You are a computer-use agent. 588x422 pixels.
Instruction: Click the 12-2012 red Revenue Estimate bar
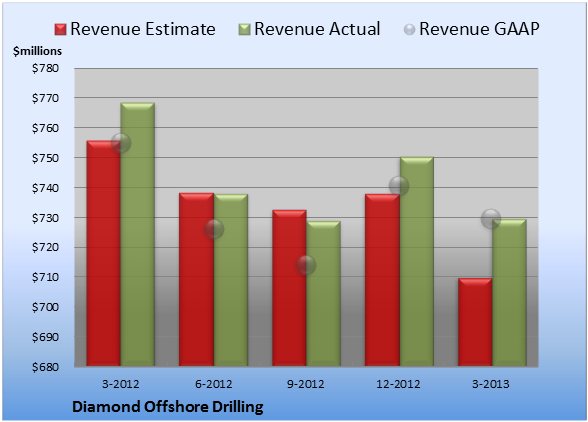[x=382, y=280]
